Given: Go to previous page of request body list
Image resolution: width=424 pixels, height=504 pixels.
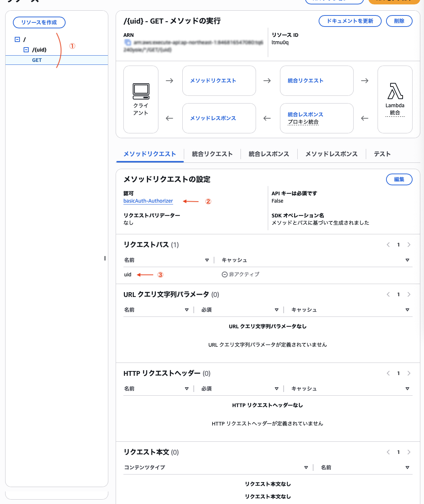Looking at the screenshot, I should point(388,452).
